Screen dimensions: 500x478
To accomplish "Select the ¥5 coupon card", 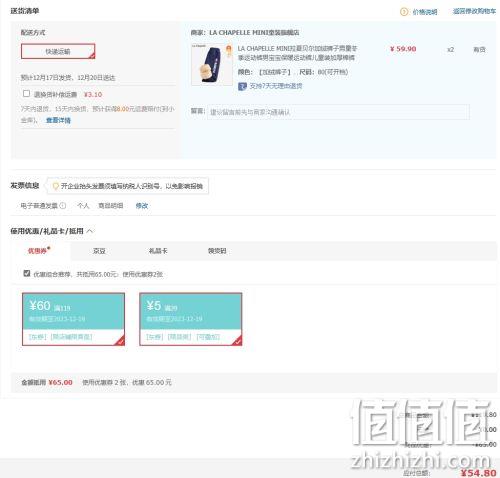I will (x=191, y=319).
